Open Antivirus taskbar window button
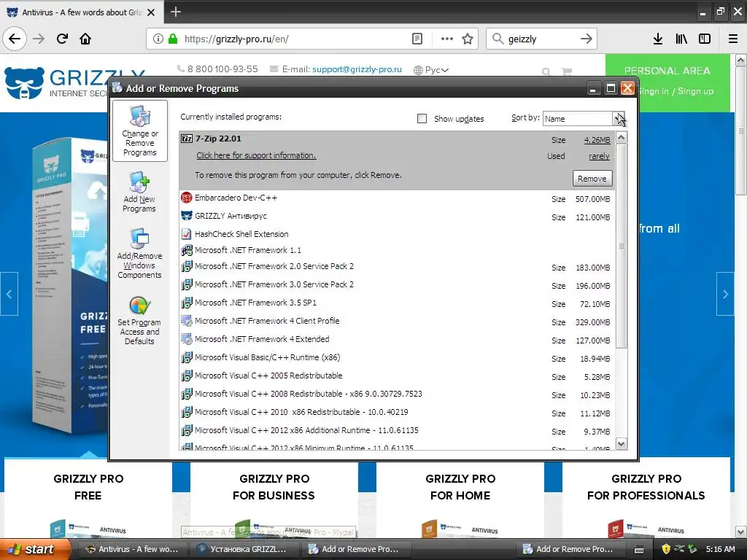The height and width of the screenshot is (560, 747). pyautogui.click(x=131, y=549)
